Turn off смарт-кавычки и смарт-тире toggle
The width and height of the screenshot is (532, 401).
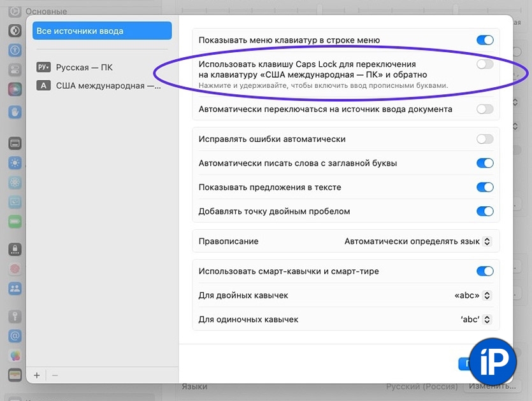tap(485, 271)
